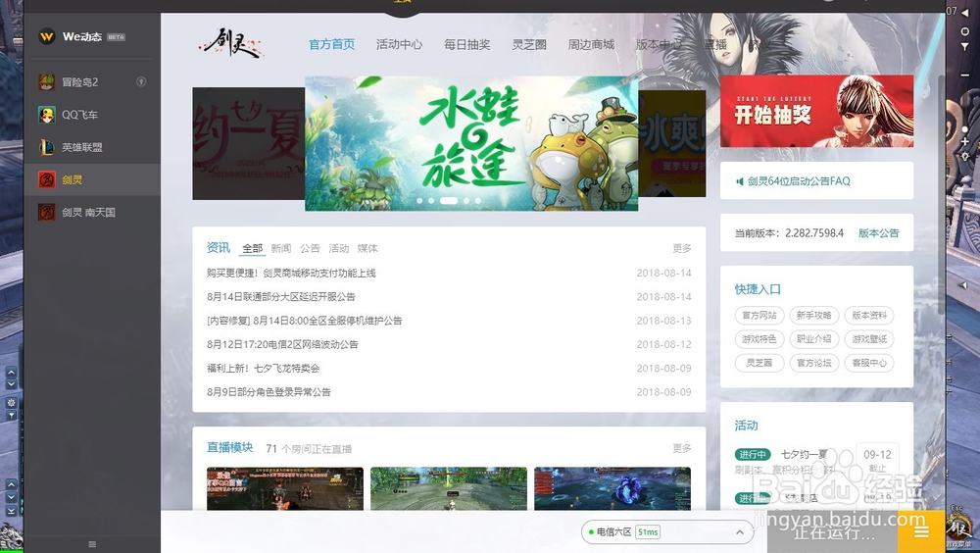Screen dimensions: 980x553
Task: Open 活动中心 navigation tab
Action: click(399, 44)
